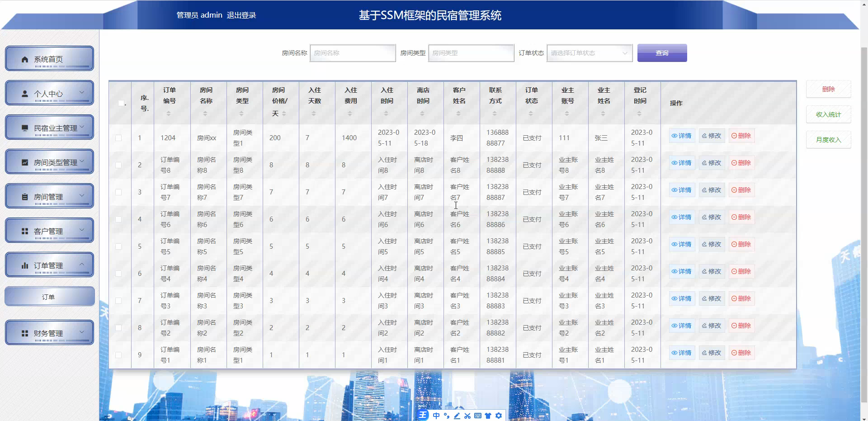The image size is (868, 421).
Task: View 详情 for order 1204
Action: 682,136
